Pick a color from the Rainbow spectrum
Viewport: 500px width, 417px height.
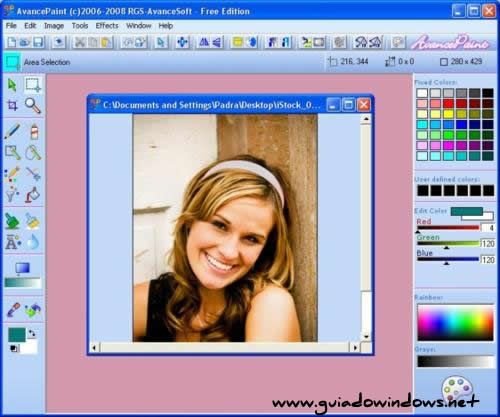pos(455,323)
